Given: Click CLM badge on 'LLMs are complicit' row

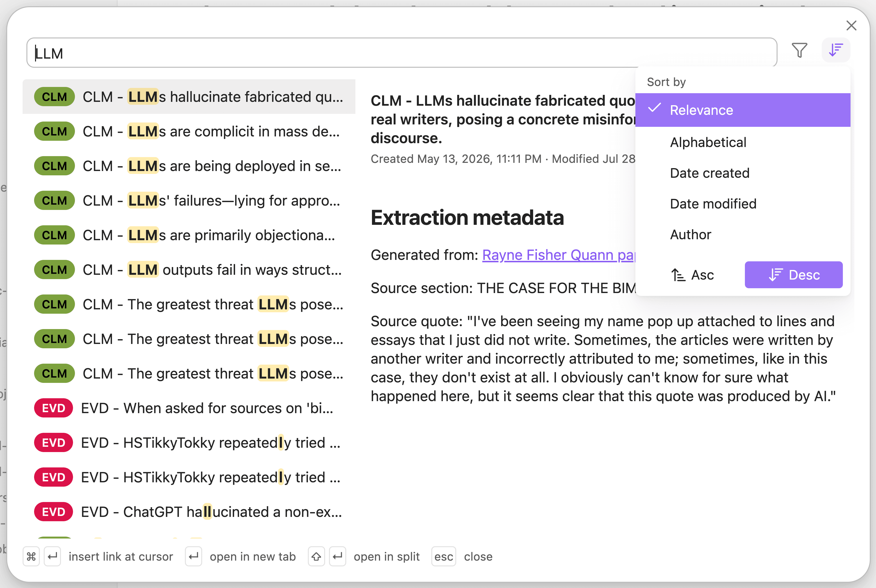Looking at the screenshot, I should click(54, 131).
